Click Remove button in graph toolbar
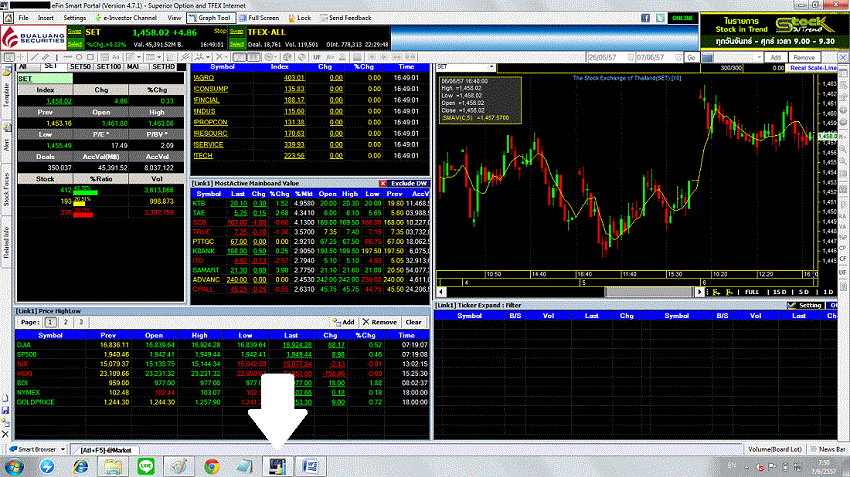Image resolution: width=850 pixels, height=477 pixels. click(x=804, y=57)
